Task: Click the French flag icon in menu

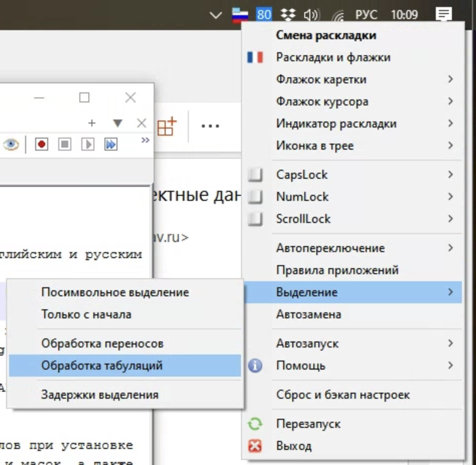Action: (255, 57)
